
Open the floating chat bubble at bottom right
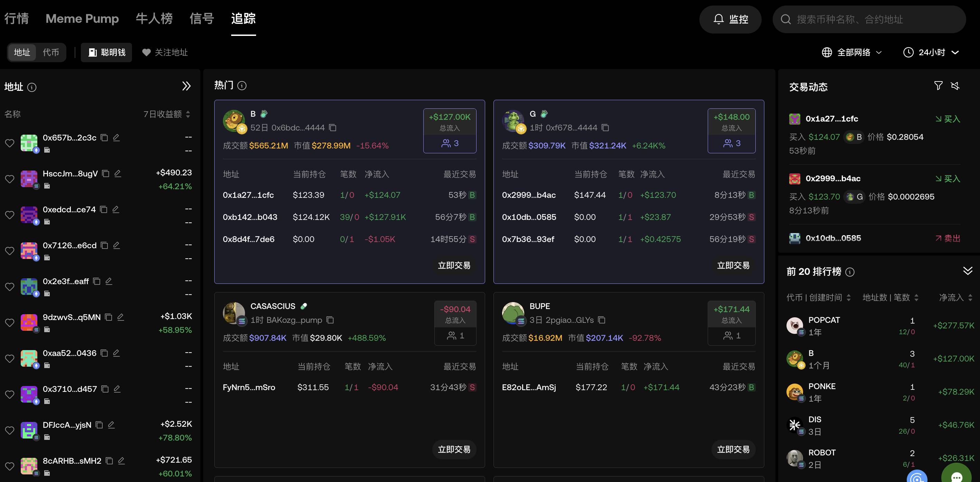coord(957,478)
